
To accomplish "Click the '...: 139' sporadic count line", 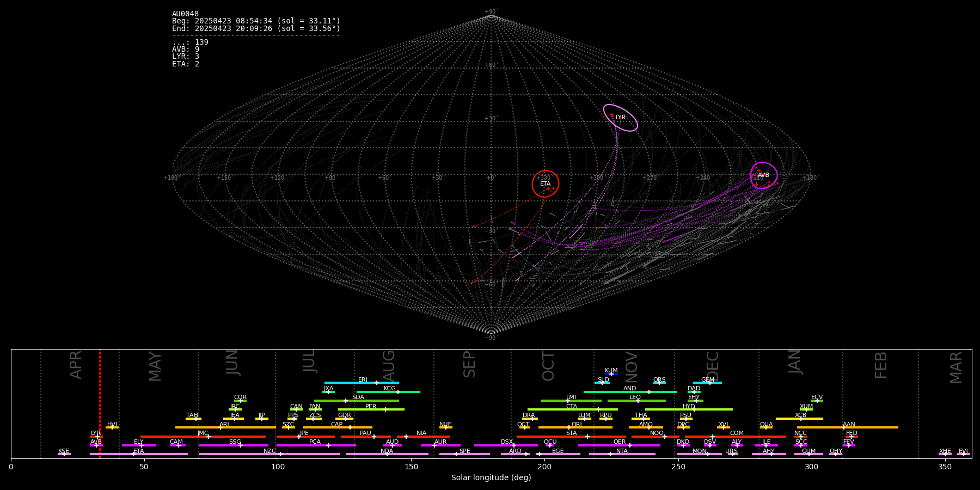I will coord(190,42).
